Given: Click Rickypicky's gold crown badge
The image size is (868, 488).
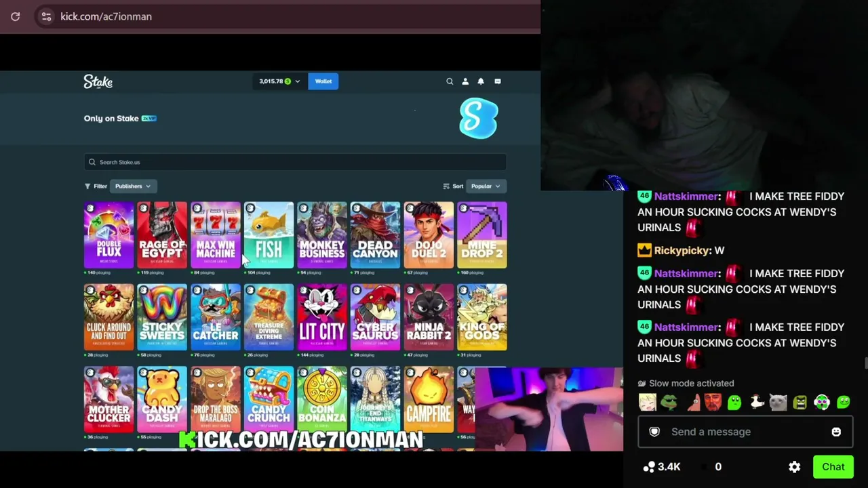Looking at the screenshot, I should pos(644,251).
